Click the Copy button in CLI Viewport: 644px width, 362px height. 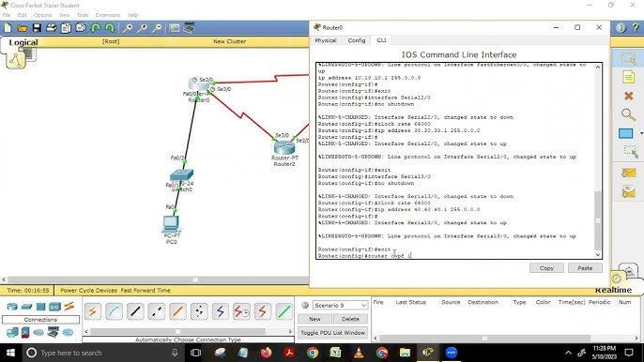[546, 268]
